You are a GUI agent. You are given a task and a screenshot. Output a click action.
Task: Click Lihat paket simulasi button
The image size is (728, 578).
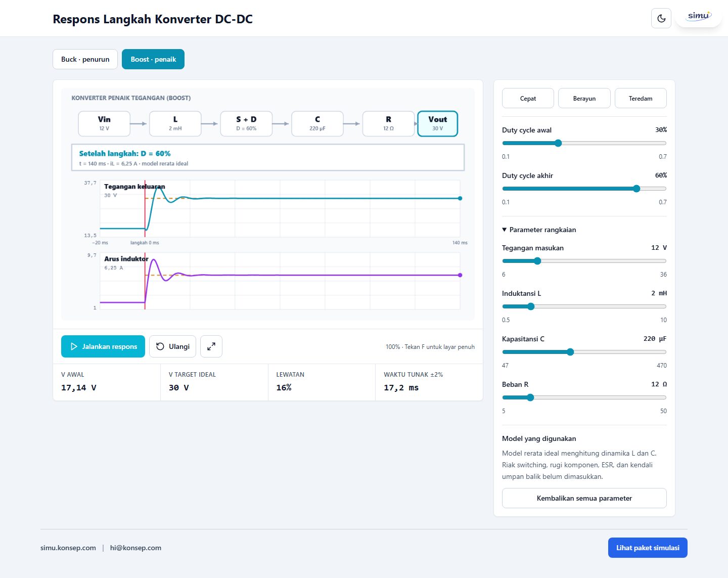[648, 548]
